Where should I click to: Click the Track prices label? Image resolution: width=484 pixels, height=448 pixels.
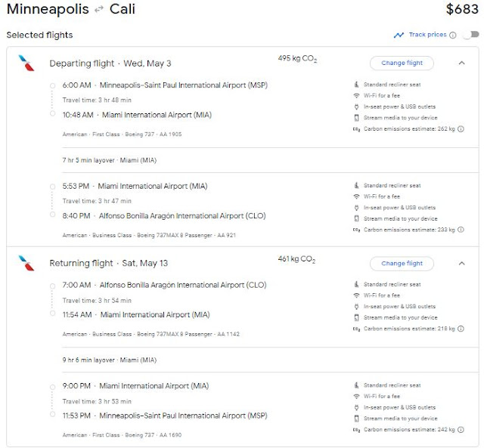point(427,35)
